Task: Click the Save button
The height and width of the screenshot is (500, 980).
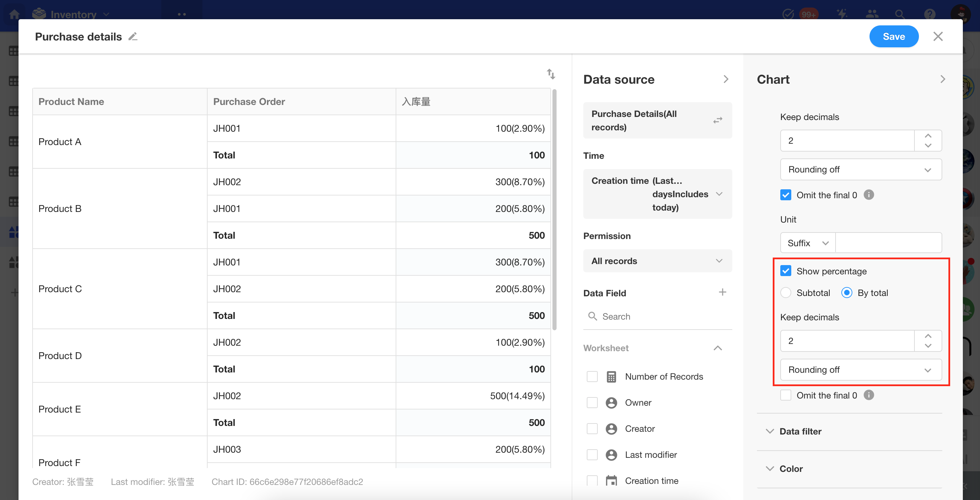Action: pyautogui.click(x=894, y=36)
